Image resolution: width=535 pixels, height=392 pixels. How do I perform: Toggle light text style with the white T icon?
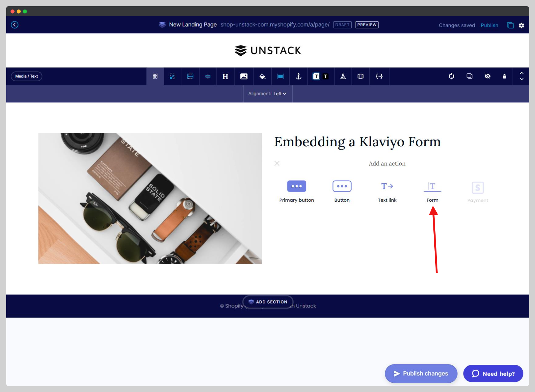[x=316, y=76]
